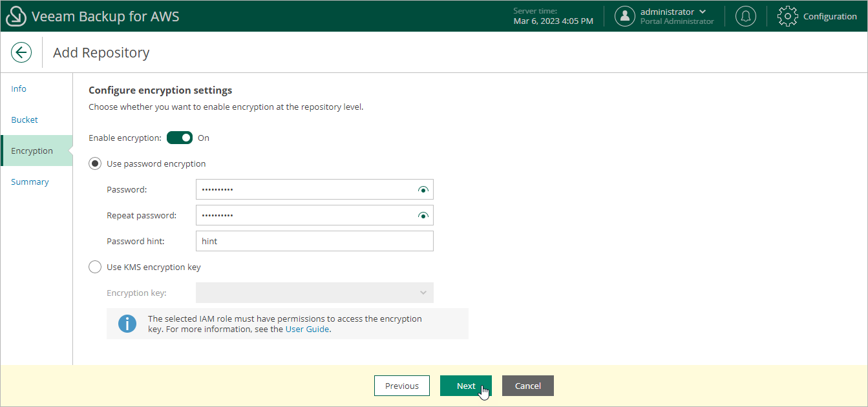
Task: Click the blue info icon in the note
Action: coord(127,324)
